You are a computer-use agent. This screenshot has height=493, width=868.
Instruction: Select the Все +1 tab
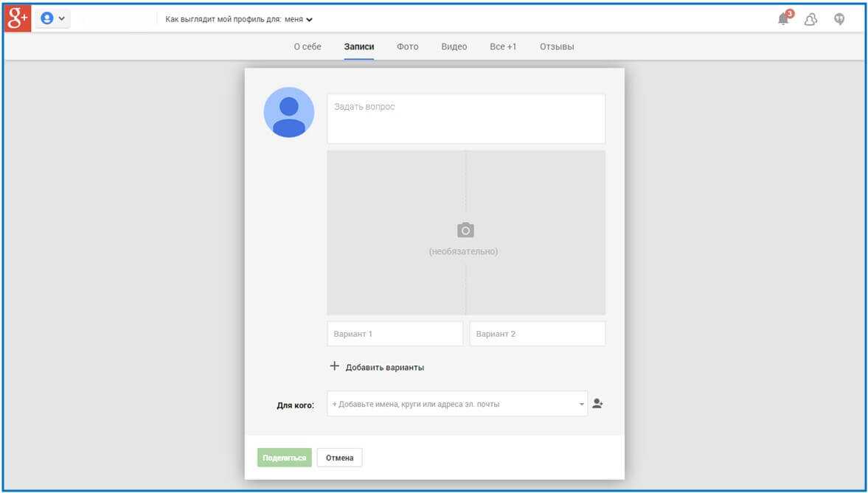point(503,46)
